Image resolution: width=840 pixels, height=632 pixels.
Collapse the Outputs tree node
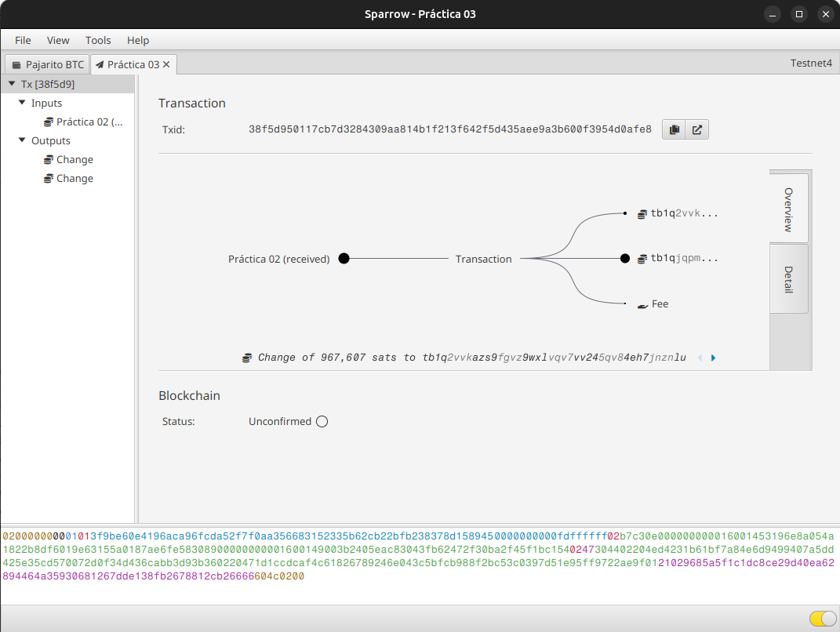(x=22, y=140)
